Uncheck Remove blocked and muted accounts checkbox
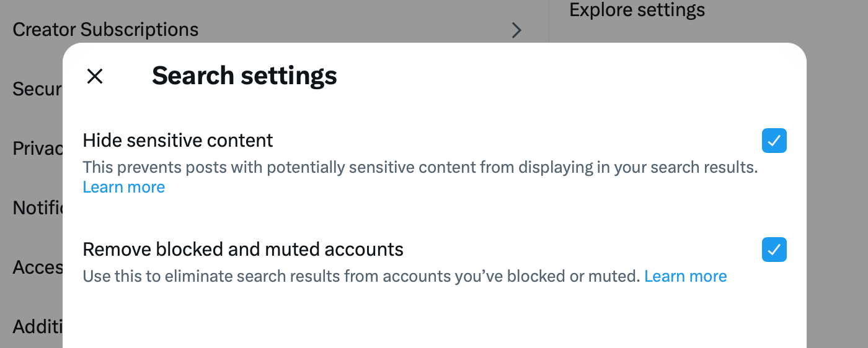Screen dimensions: 868x348 coord(774,250)
